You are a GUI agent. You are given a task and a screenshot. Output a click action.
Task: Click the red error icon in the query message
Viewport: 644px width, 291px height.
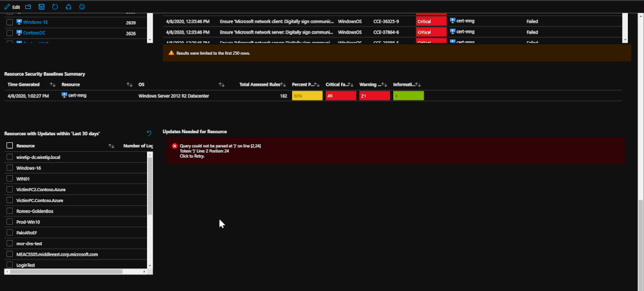click(x=175, y=146)
